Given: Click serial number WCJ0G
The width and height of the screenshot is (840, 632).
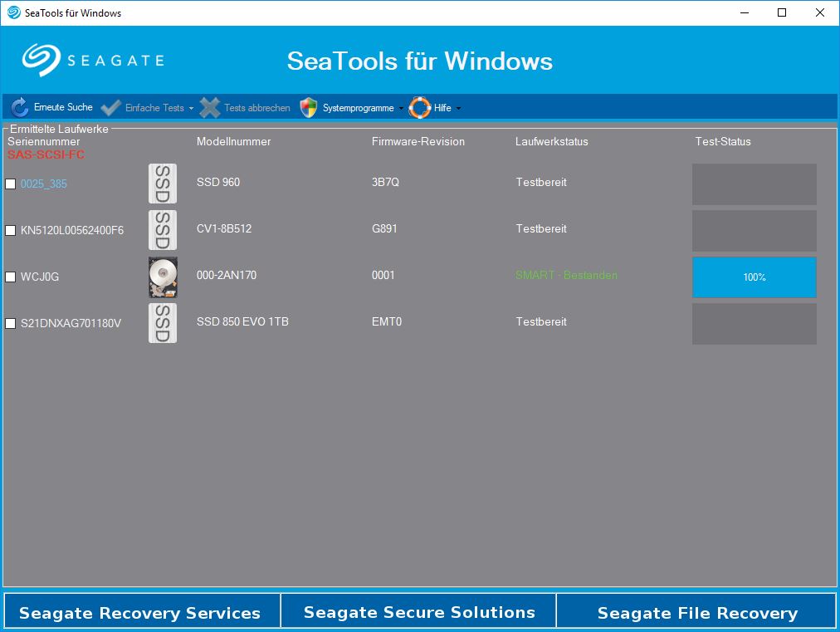Looking at the screenshot, I should (40, 277).
